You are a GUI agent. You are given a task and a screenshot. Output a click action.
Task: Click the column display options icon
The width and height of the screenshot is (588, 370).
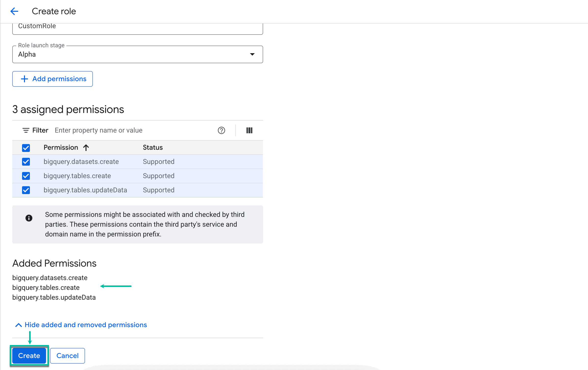tap(249, 130)
